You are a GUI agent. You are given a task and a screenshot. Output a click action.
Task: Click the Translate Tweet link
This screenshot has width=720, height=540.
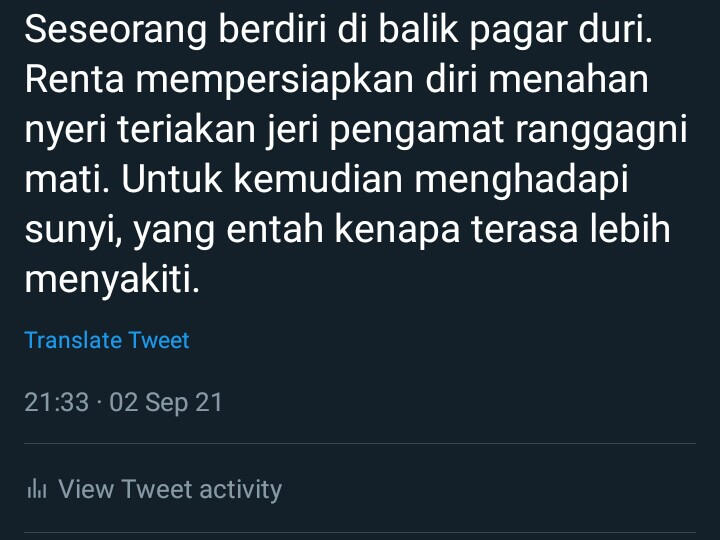tap(107, 340)
